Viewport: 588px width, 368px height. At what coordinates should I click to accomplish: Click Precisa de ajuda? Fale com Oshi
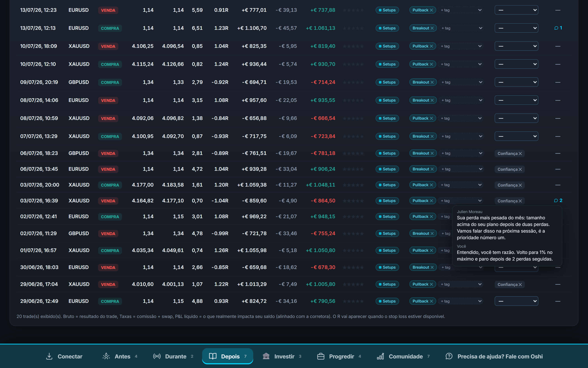pos(494,356)
